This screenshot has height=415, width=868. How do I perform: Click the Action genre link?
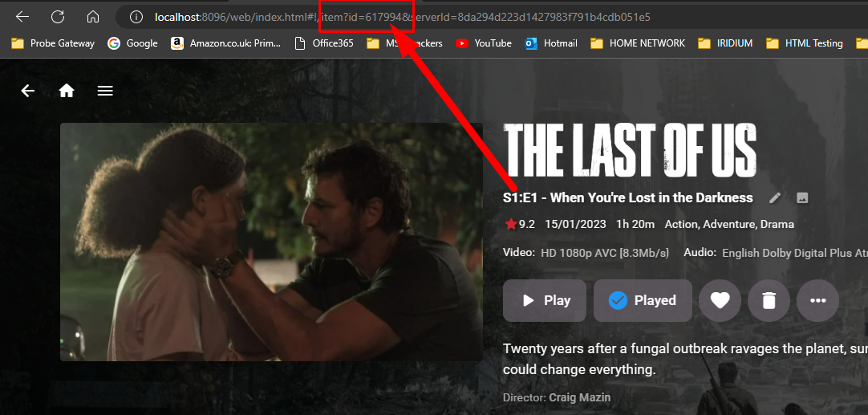[x=682, y=225]
